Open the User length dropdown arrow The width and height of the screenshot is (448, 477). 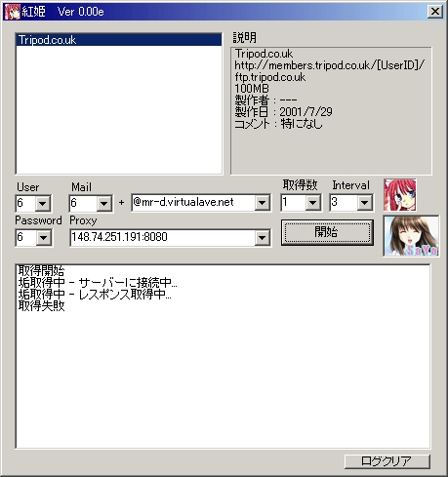(43, 204)
